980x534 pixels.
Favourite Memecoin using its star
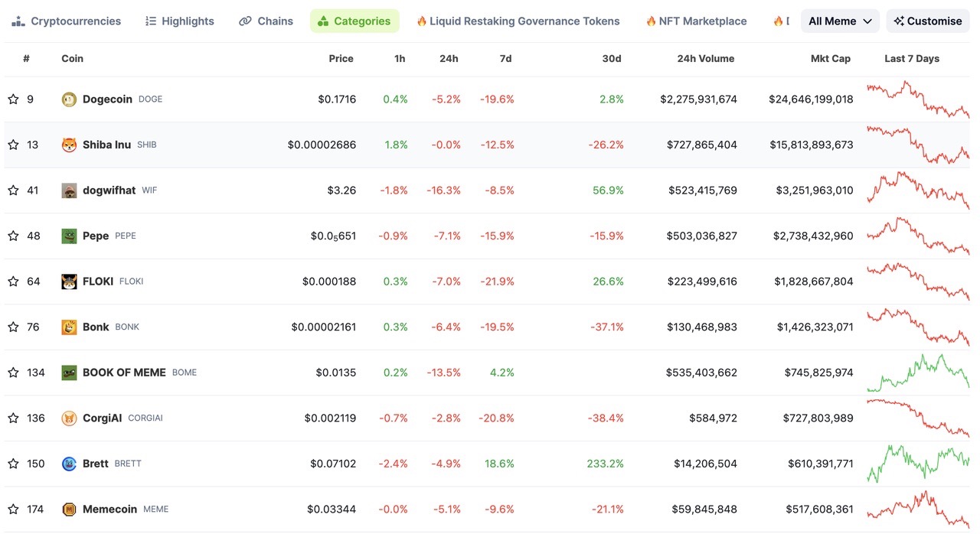(x=12, y=509)
